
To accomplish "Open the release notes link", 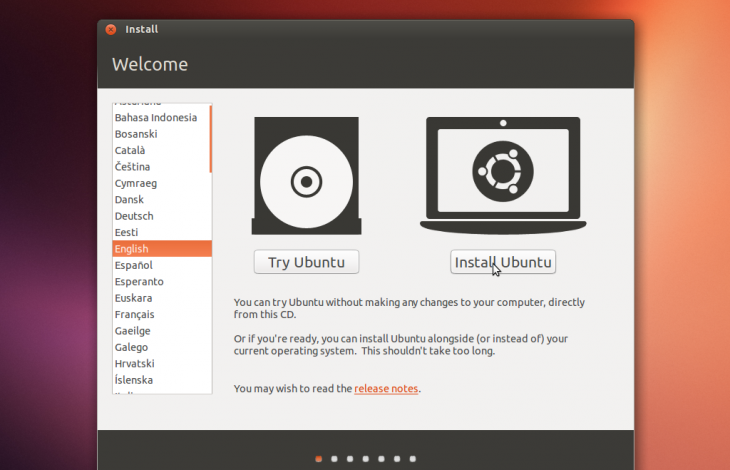I will pos(386,389).
